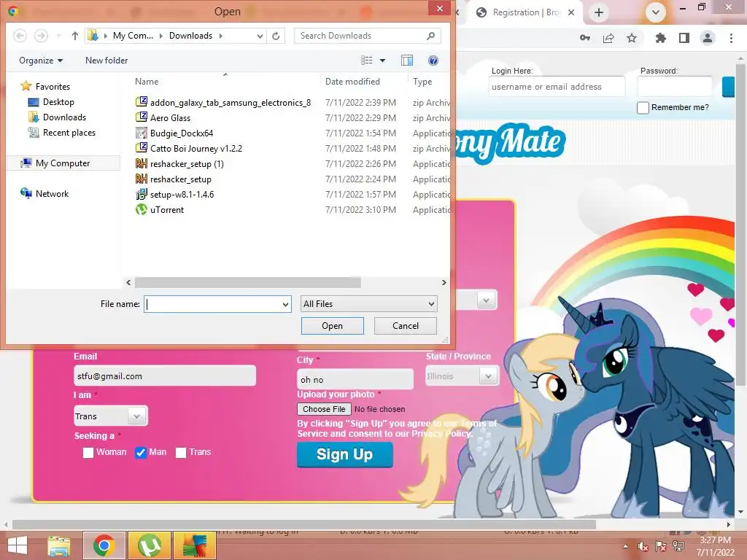Click the browser page horizontal scrollbar

point(303,524)
